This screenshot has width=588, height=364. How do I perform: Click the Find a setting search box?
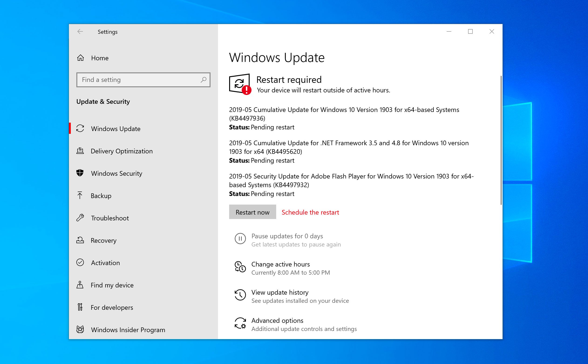(x=143, y=80)
